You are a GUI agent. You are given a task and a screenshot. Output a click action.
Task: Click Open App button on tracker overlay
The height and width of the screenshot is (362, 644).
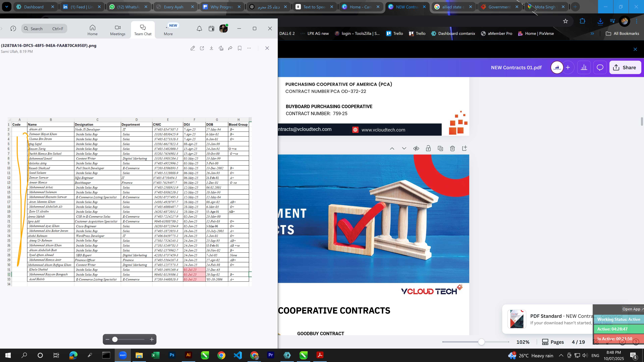633,309
